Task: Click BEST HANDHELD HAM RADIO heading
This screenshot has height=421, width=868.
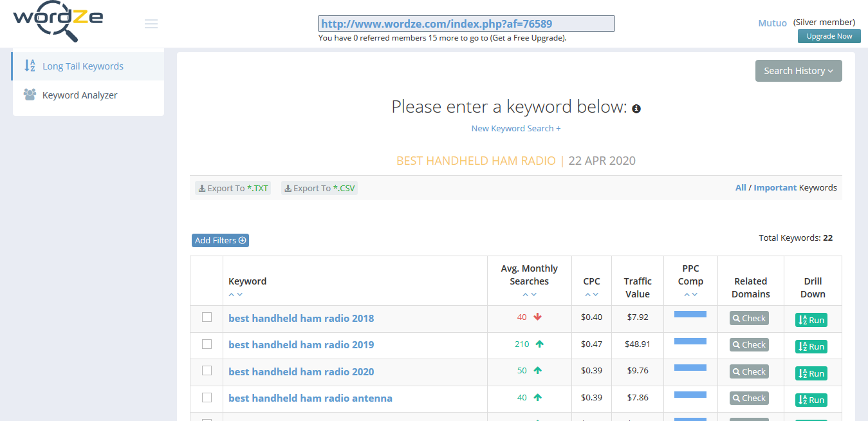Action: coord(476,161)
